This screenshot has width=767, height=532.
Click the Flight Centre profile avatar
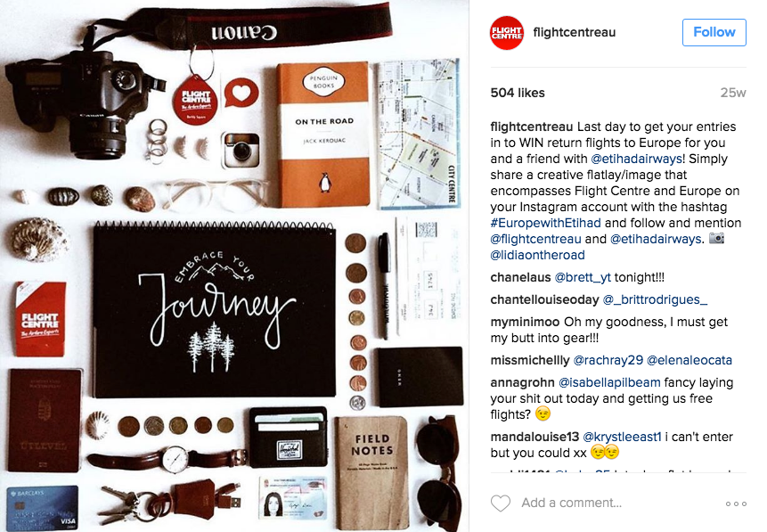click(x=507, y=33)
